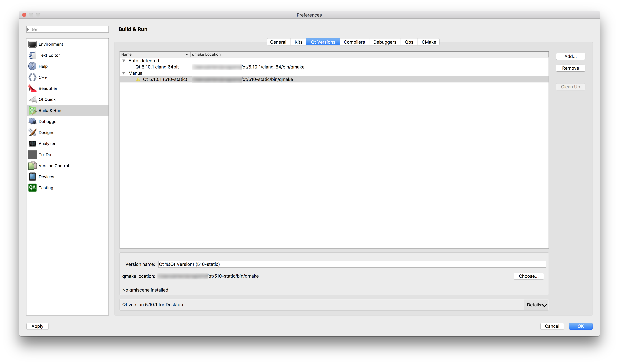Switch to the Kits tab
The height and width of the screenshot is (364, 619).
(298, 42)
